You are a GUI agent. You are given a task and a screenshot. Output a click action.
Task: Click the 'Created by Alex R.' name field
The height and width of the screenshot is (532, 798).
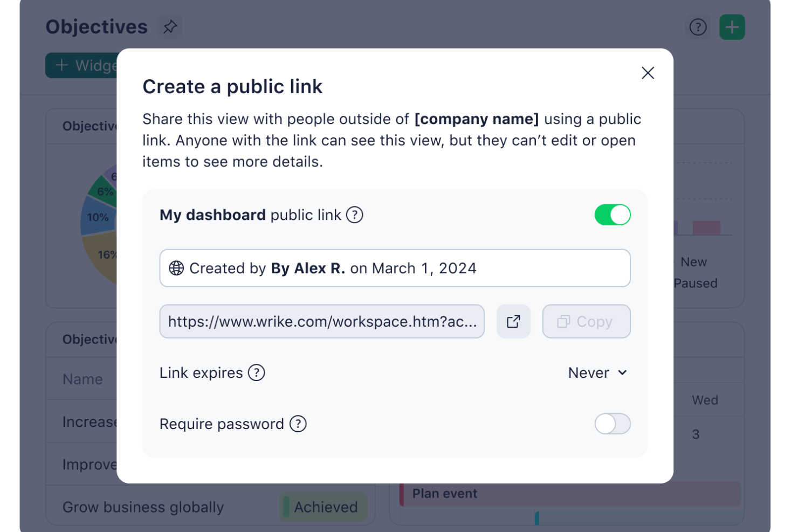pyautogui.click(x=395, y=268)
